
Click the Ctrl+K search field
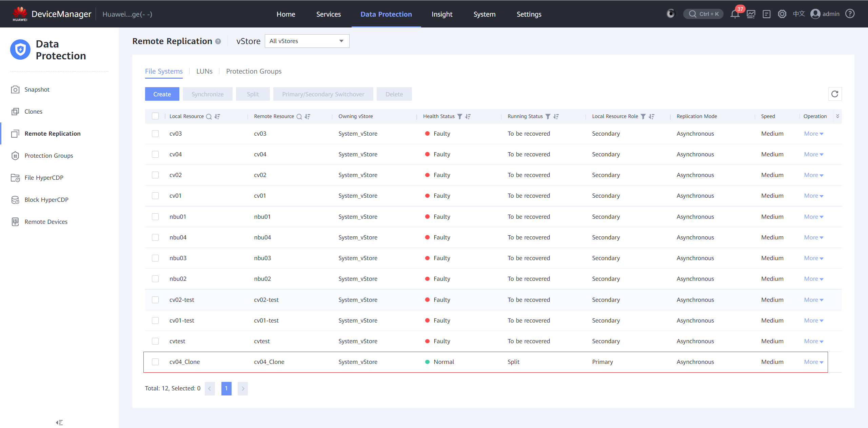coord(704,14)
